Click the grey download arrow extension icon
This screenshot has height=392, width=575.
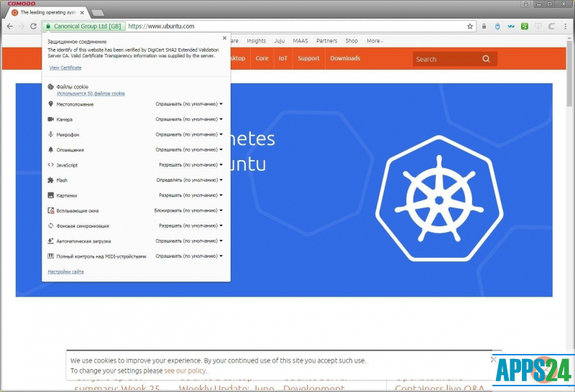point(538,27)
